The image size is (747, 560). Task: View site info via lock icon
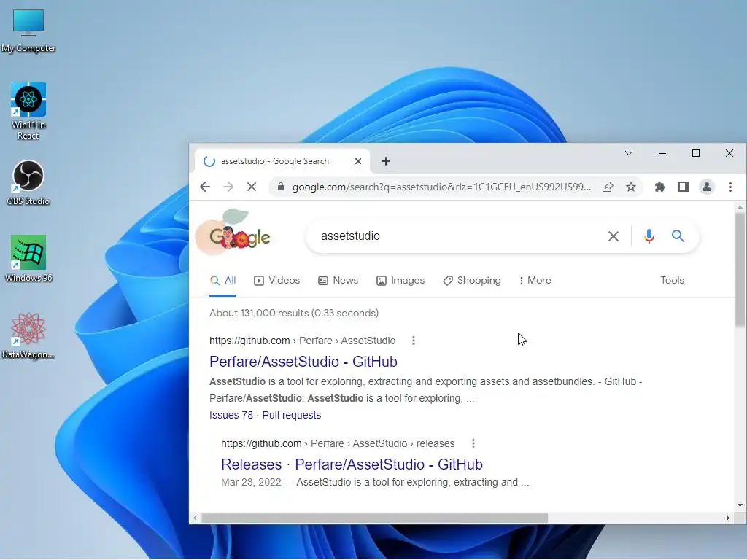coord(281,187)
